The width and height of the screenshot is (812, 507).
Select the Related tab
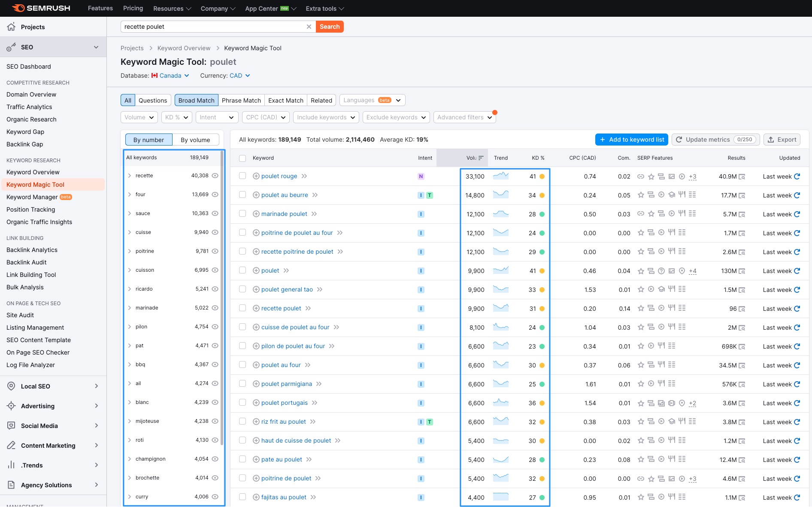pos(321,100)
